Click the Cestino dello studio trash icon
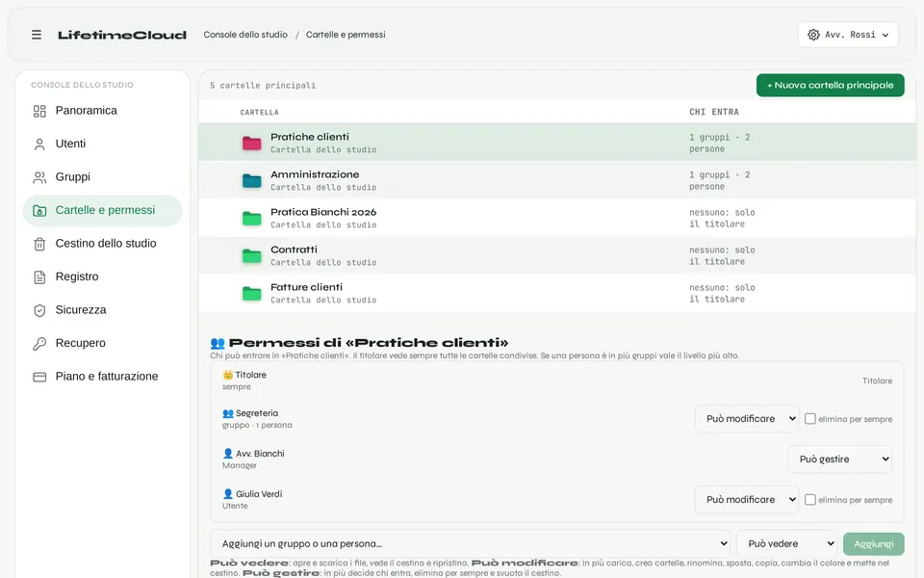Screen dimensions: 924x578 (x=39, y=244)
